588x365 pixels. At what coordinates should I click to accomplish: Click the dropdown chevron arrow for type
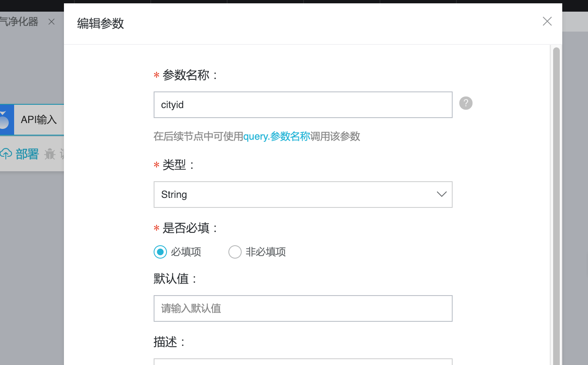(441, 194)
